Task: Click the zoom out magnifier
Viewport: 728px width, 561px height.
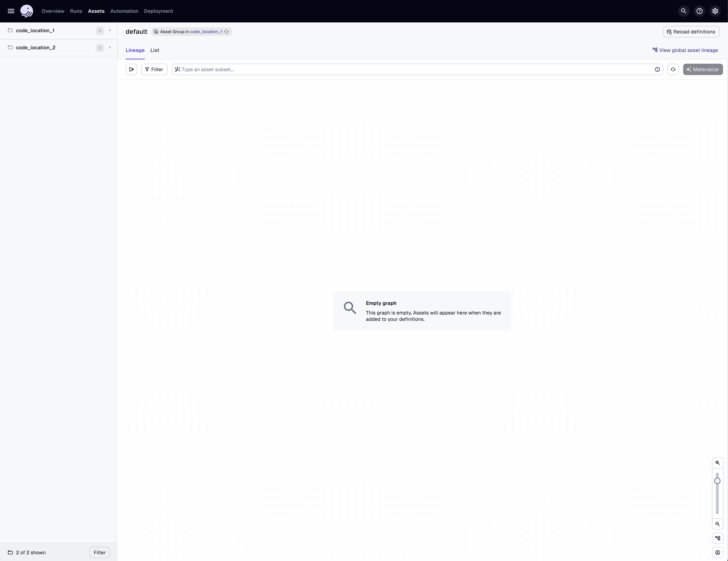Action: point(717,524)
